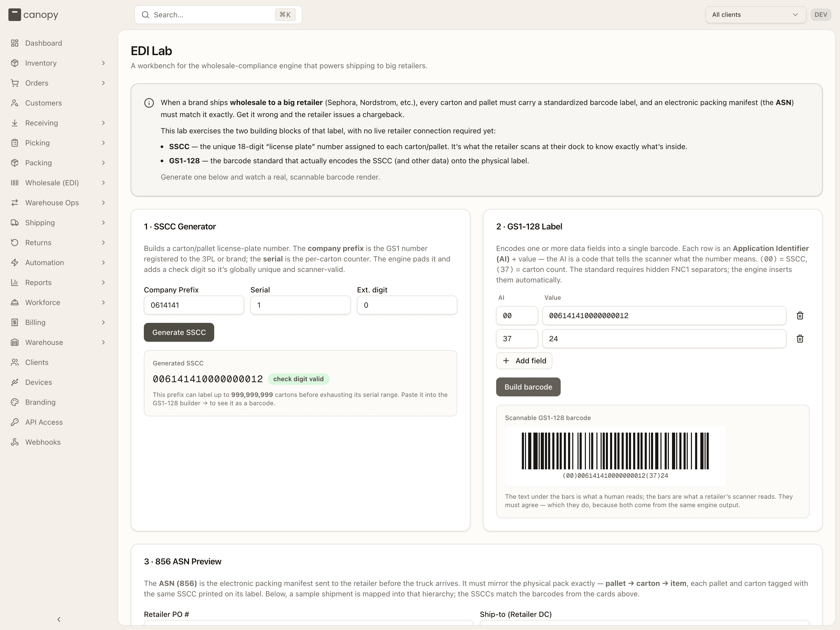Click the AI field containing 00
Image resolution: width=840 pixels, height=630 pixels.
pos(517,316)
